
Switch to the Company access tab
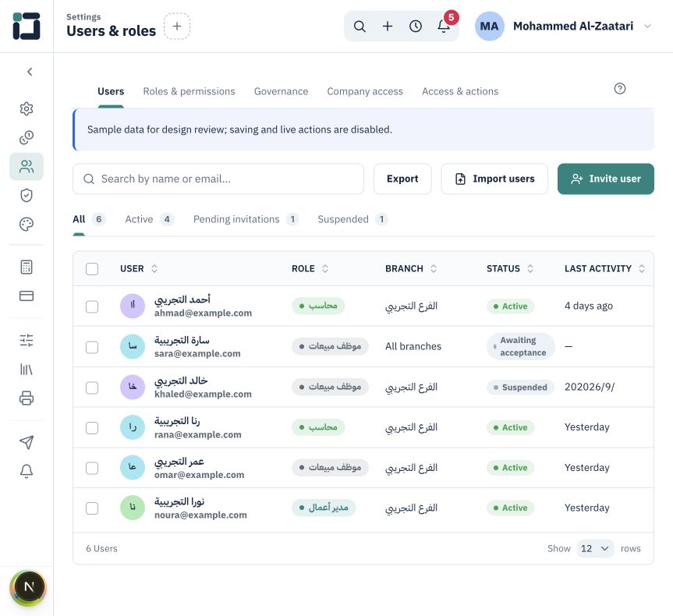(x=365, y=91)
